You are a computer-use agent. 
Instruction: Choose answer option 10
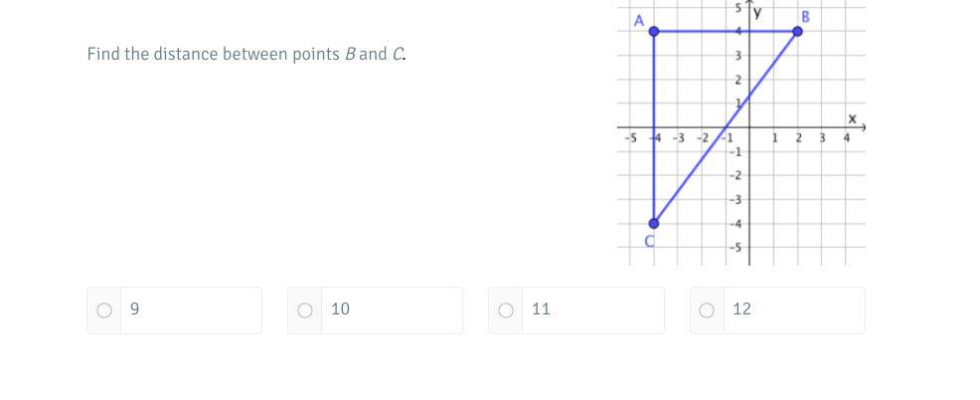coord(305,310)
